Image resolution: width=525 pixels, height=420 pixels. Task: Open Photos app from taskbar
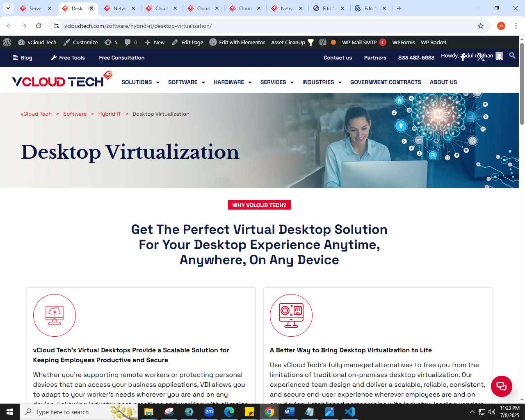(x=330, y=412)
